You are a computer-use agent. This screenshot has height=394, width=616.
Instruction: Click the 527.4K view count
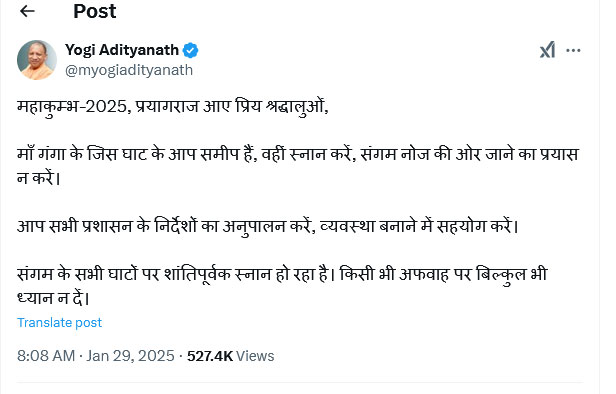(x=210, y=356)
